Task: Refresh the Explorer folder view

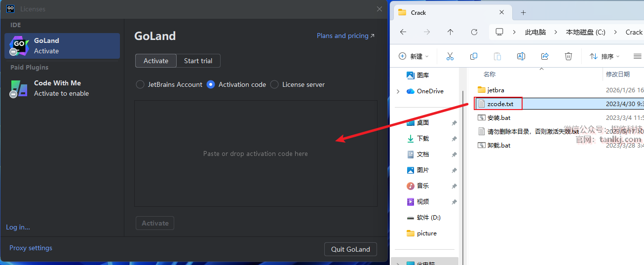Action: [474, 32]
